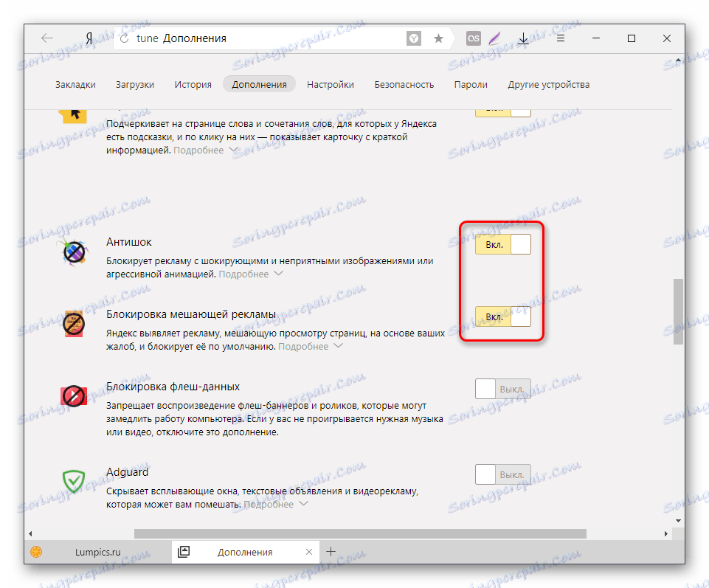Expand Подробнее for Adguard
The height and width of the screenshot is (588, 709).
pos(276,505)
